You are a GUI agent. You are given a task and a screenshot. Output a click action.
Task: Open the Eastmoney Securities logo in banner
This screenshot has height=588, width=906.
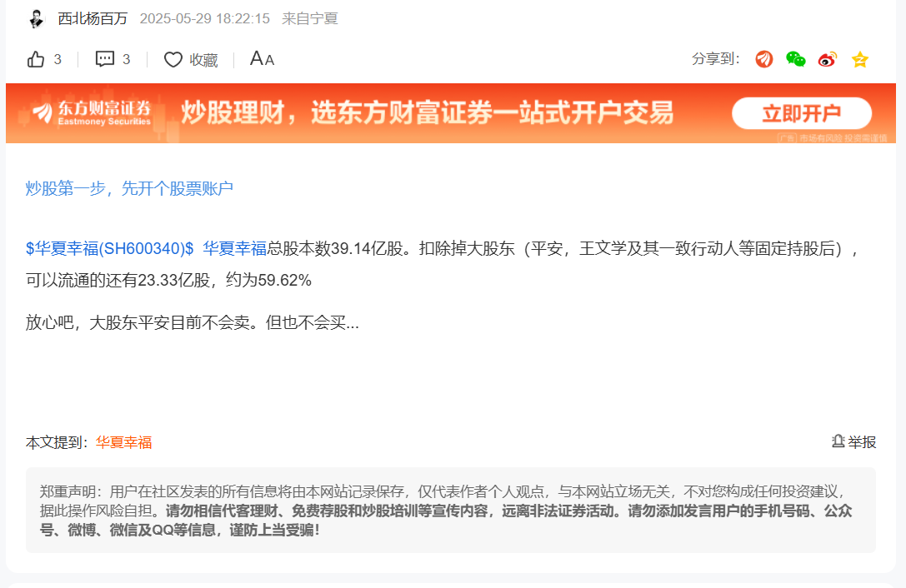tap(92, 112)
